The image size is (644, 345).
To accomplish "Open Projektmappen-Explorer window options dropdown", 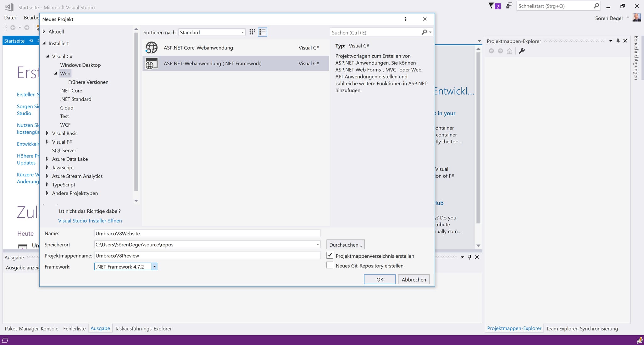I will pos(611,41).
